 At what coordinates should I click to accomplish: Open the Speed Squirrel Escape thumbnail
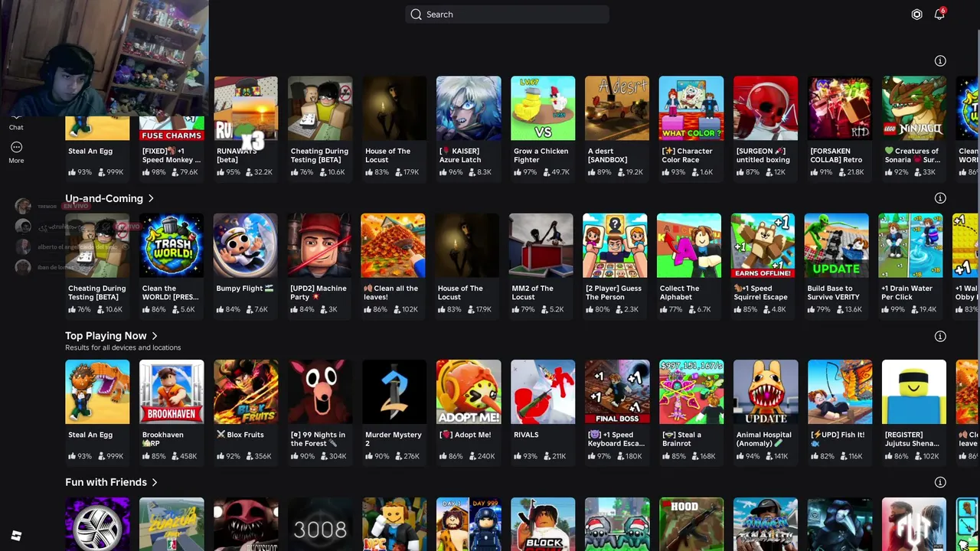click(763, 246)
